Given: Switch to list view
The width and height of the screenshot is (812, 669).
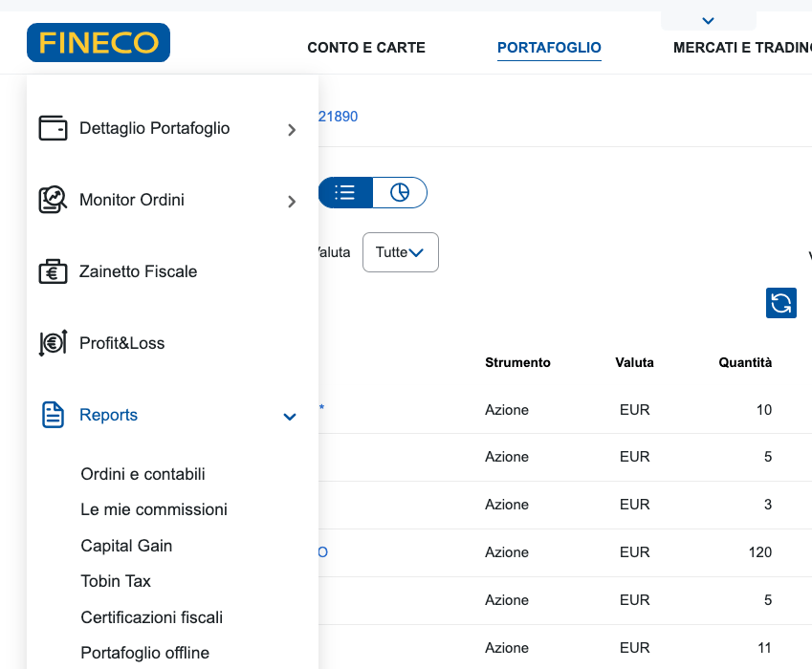Looking at the screenshot, I should (x=345, y=192).
